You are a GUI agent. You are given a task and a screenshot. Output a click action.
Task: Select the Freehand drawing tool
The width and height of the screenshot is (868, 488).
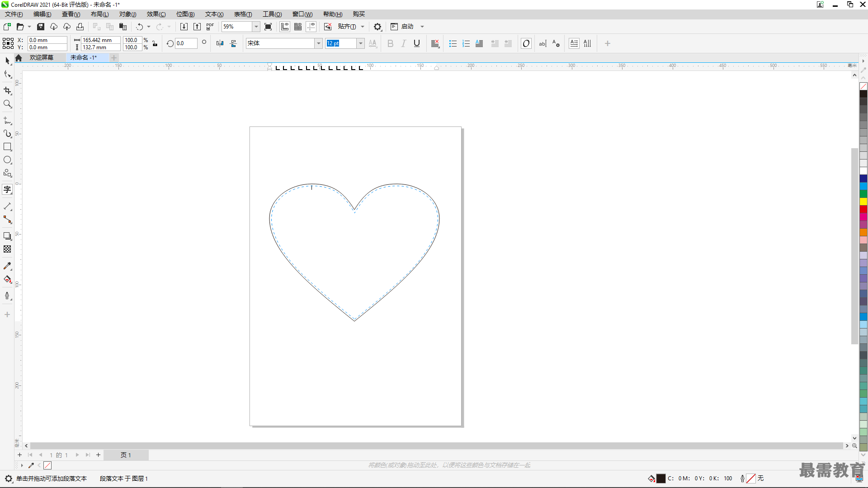7,121
